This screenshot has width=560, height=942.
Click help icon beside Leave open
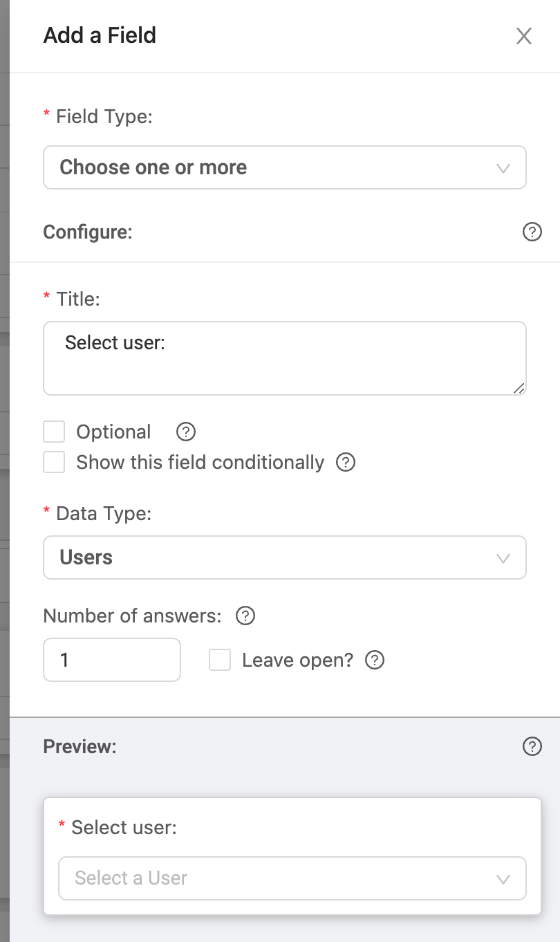(374, 661)
